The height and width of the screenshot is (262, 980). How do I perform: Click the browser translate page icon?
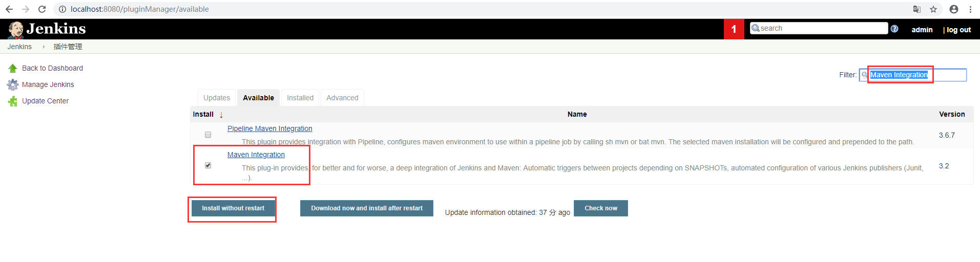[x=917, y=9]
